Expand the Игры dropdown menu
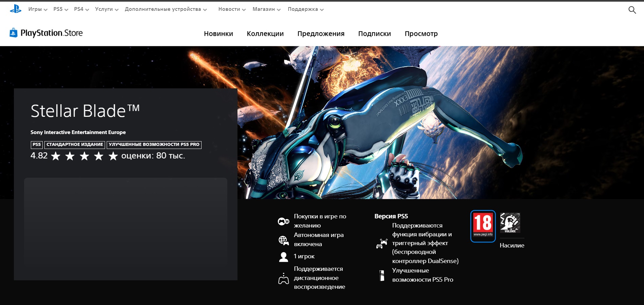Image resolution: width=644 pixels, height=305 pixels. pos(38,9)
